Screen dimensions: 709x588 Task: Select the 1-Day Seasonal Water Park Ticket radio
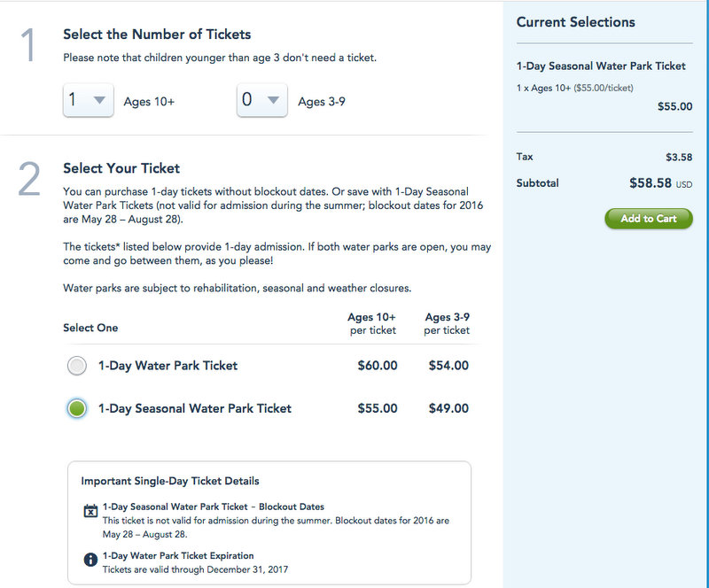pos(77,408)
